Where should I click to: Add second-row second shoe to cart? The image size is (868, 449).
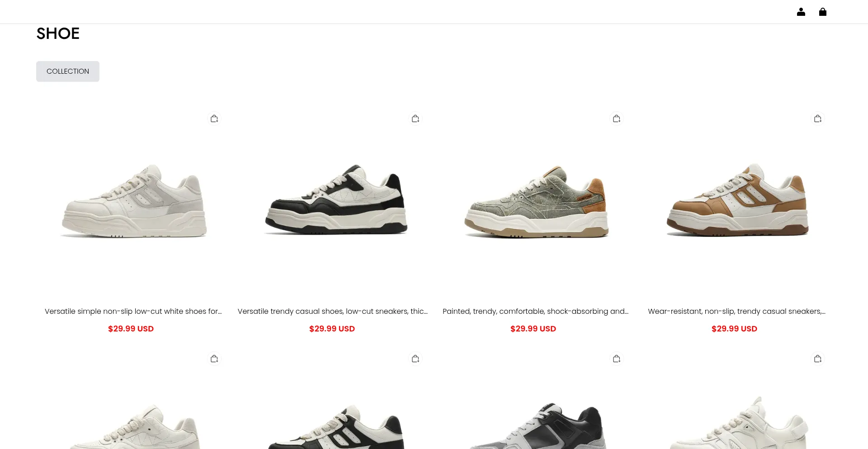[415, 359]
